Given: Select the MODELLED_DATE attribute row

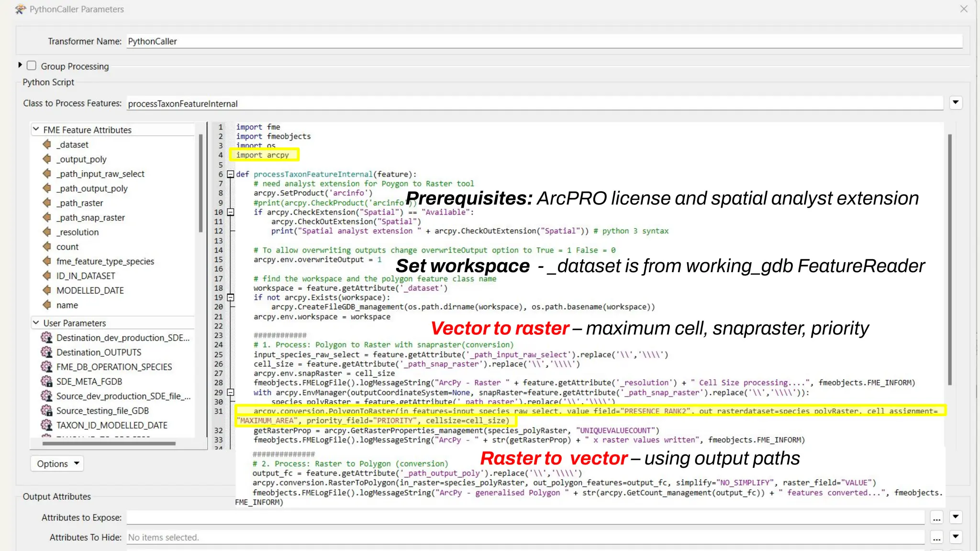Looking at the screenshot, I should [x=113, y=290].
